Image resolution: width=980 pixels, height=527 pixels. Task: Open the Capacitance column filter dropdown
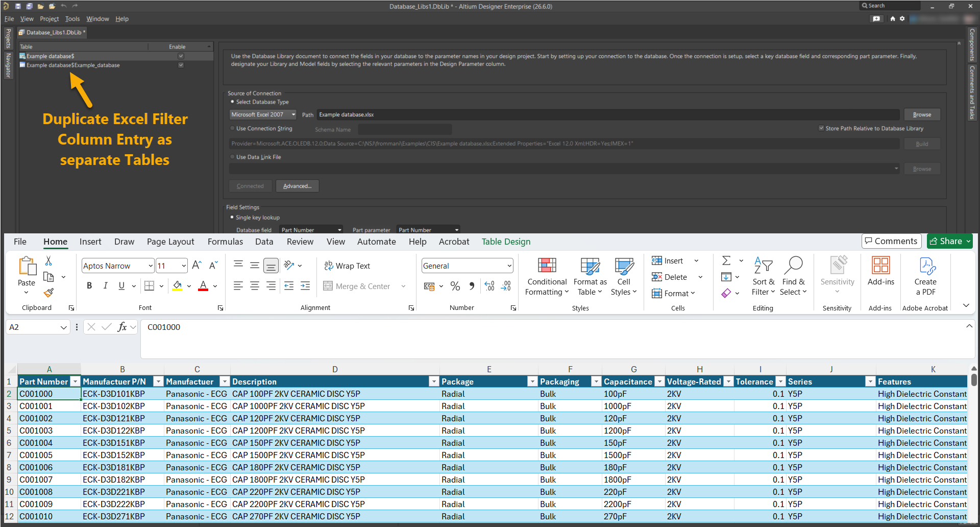659,381
